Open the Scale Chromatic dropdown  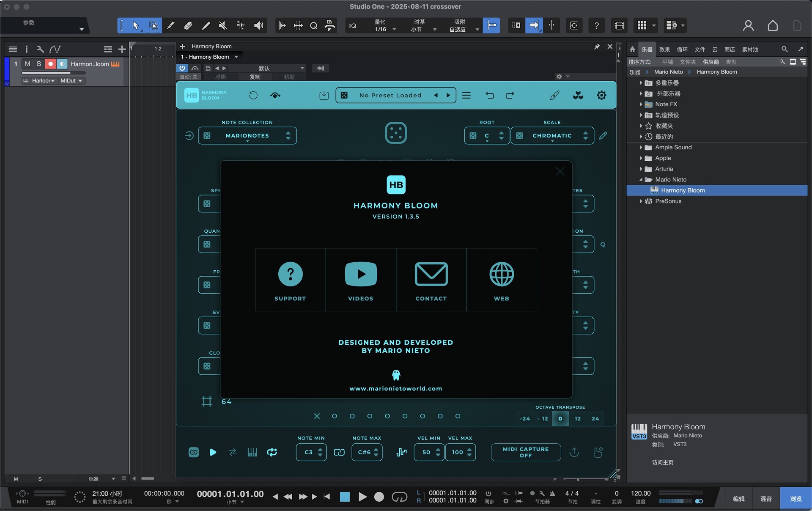552,136
